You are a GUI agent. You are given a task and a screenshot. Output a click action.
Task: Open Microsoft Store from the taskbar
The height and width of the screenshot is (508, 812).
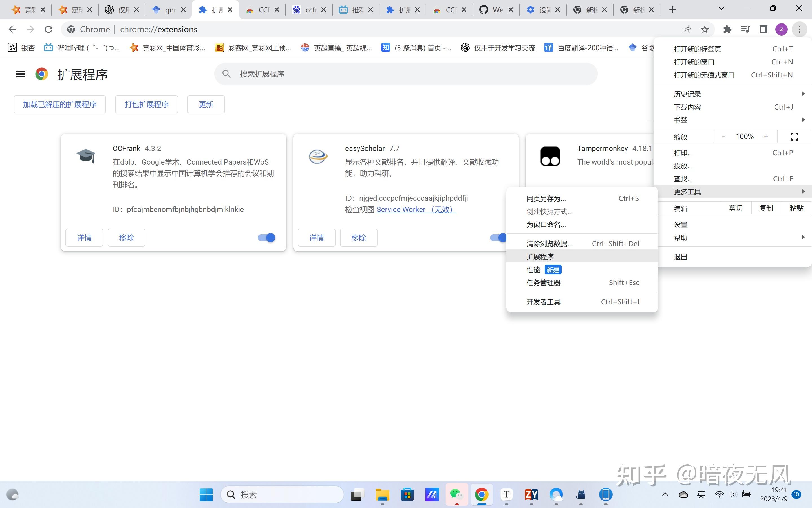(407, 494)
